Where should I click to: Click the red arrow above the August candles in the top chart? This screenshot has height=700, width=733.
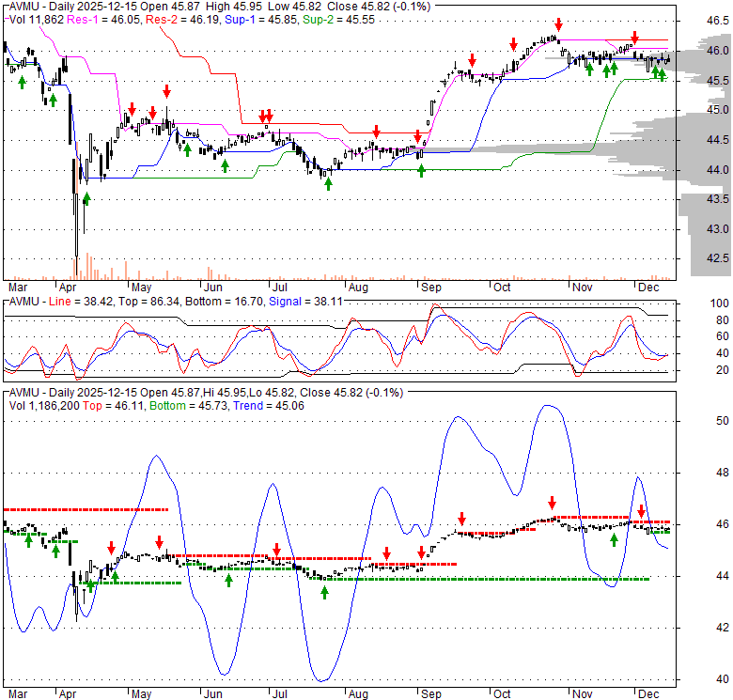point(376,132)
